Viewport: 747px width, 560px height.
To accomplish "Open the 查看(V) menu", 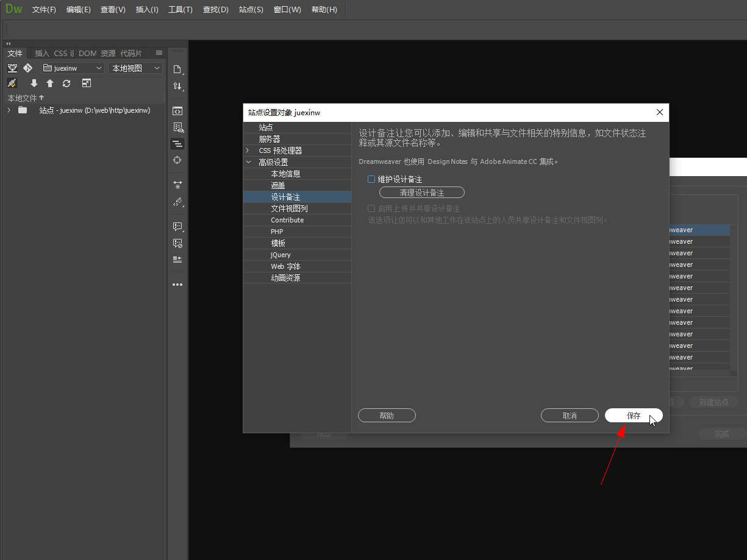I will tap(113, 10).
